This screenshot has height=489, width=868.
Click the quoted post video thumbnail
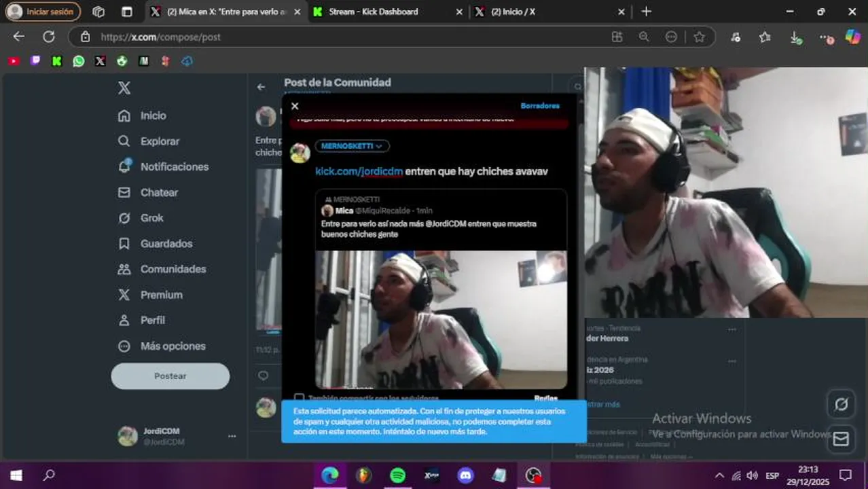tap(441, 320)
